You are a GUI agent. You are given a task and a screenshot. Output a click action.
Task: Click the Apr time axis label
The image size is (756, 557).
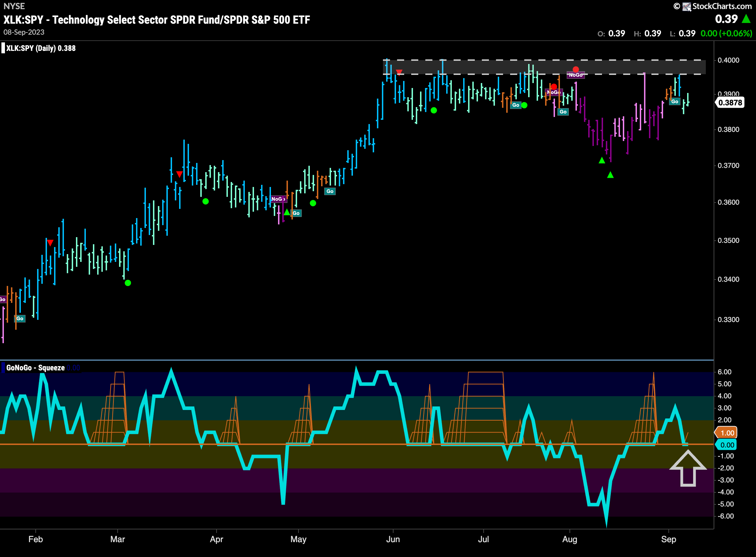coord(217,539)
